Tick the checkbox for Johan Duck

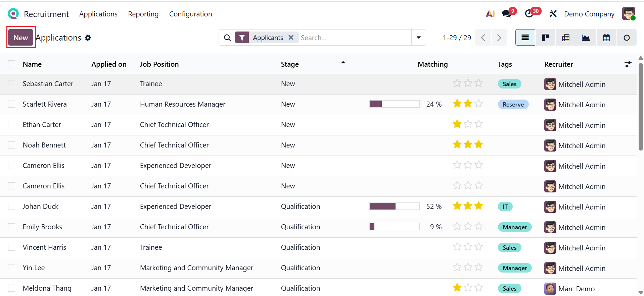[x=12, y=206]
